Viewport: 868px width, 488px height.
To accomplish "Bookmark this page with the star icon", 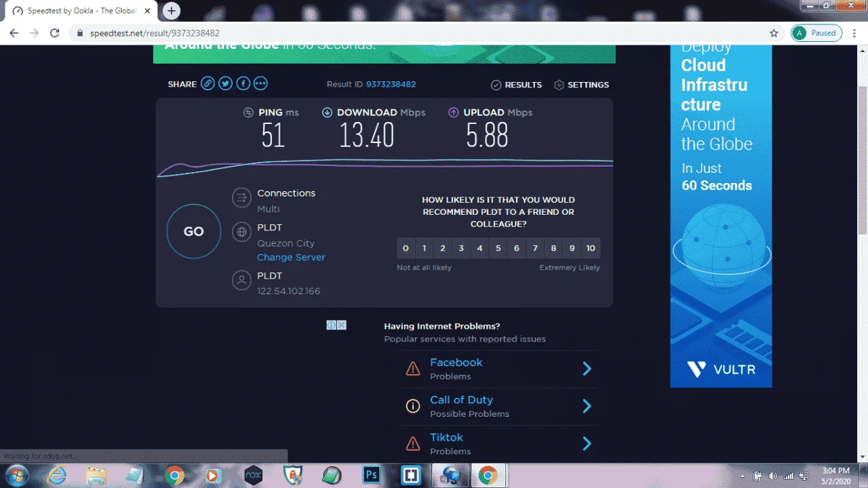I will click(x=774, y=33).
